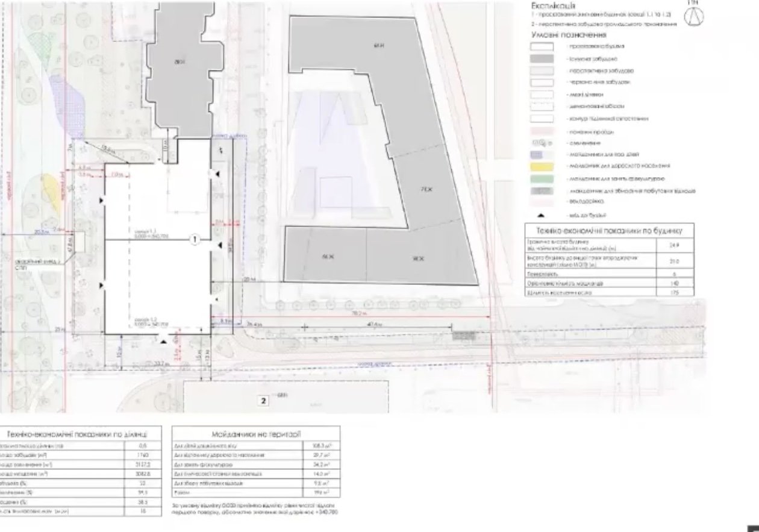Select the 24.9 value in building table

coord(674,245)
